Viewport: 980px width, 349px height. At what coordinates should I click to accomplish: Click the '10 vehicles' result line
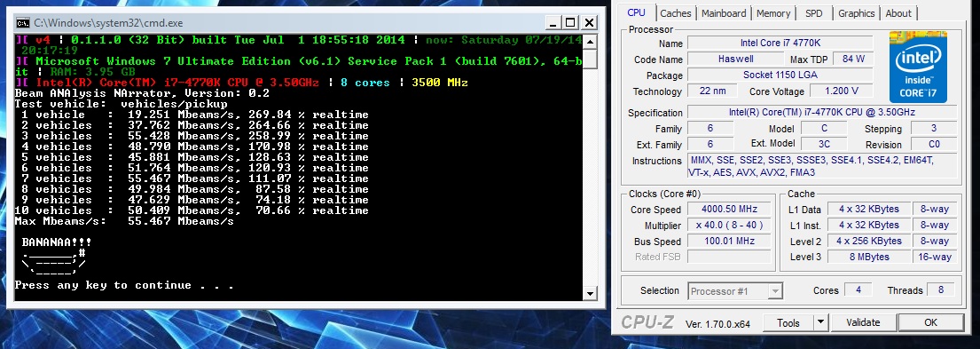coord(192,210)
